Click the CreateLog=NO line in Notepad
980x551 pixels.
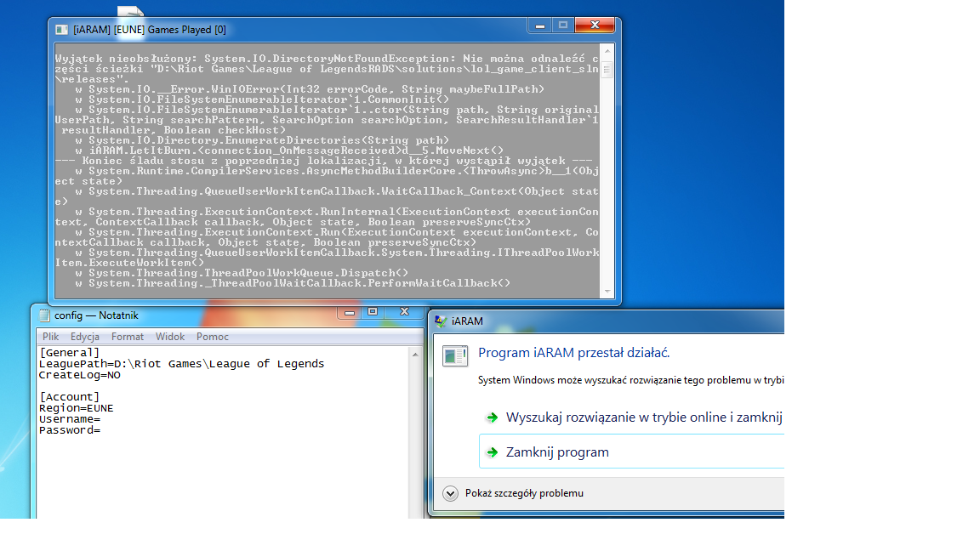coord(79,375)
